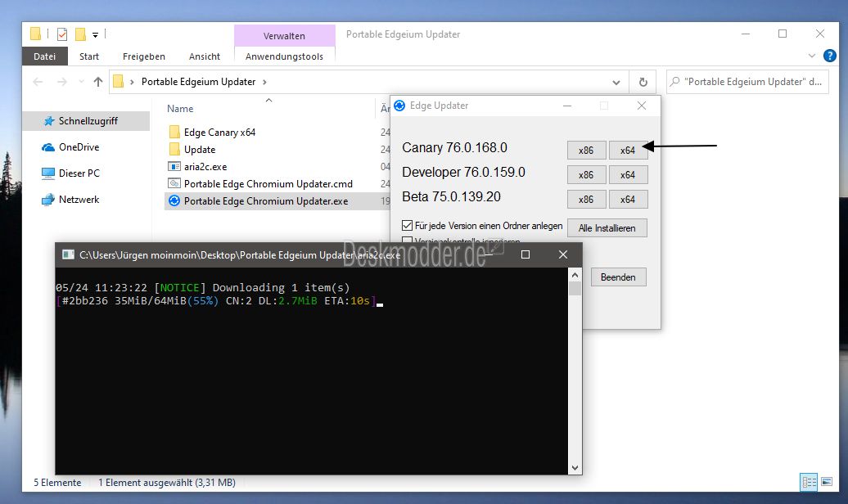Expand the ribbon chevron in Explorer
The height and width of the screenshot is (504, 848).
coord(811,56)
